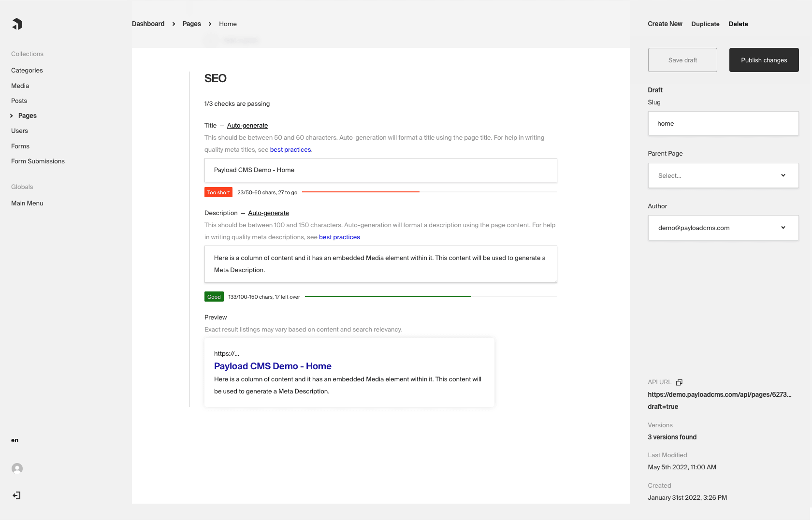The height and width of the screenshot is (522, 812).
Task: Open Form Submissions from sidebar
Action: point(38,161)
